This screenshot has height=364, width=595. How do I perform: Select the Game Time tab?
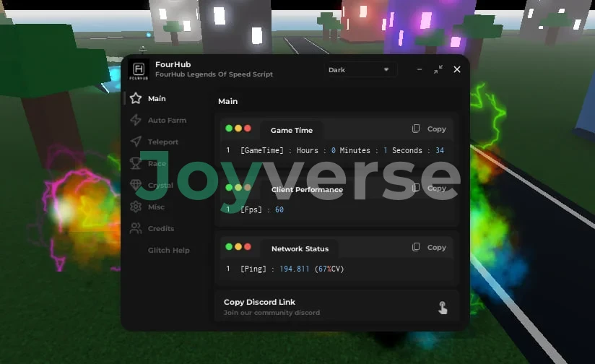click(292, 130)
